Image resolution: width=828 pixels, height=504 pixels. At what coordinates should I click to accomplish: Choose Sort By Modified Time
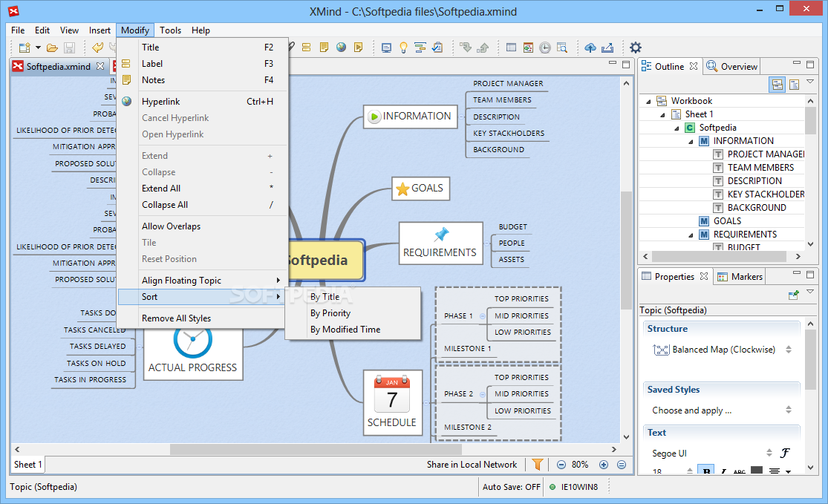[353, 330]
